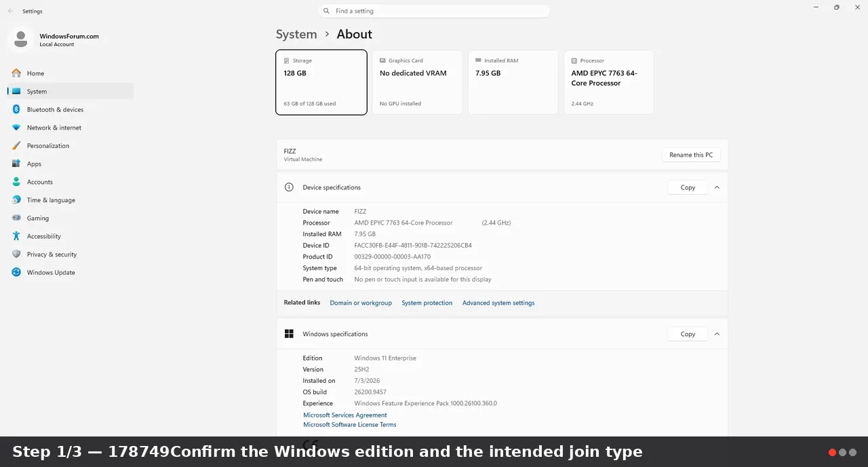Click the Windows logo beside Windows specifications

(289, 334)
